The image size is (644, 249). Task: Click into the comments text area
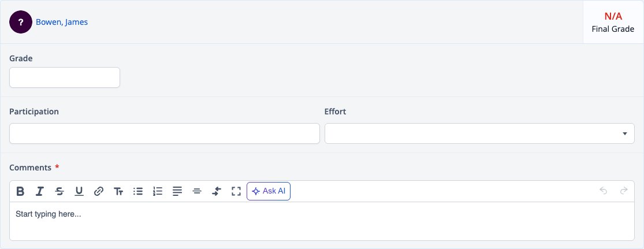click(x=322, y=221)
